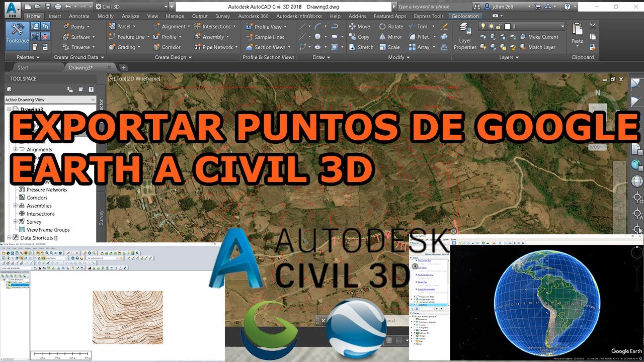Select the Rotate tool
The width and height of the screenshot is (644, 362).
[391, 27]
